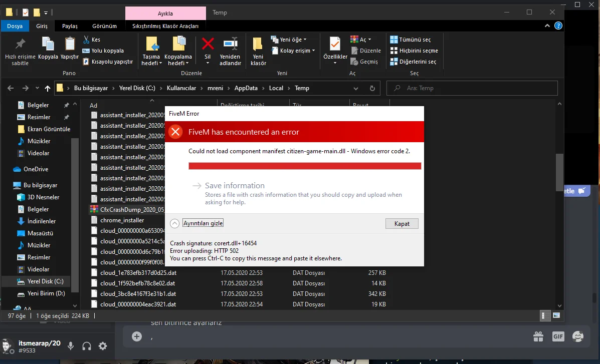Click the Explorer help question mark icon
The width and height of the screenshot is (600, 364).
click(558, 26)
